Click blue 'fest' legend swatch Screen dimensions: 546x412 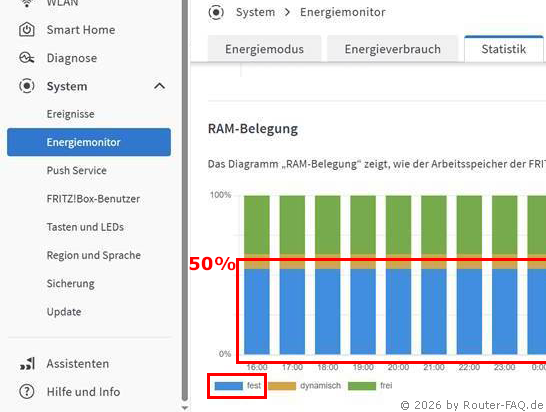pos(228,386)
